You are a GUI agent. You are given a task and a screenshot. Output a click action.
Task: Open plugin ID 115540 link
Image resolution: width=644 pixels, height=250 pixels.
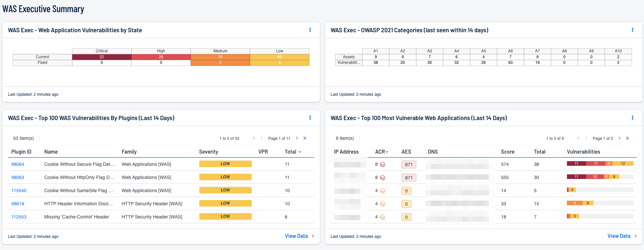pos(19,190)
